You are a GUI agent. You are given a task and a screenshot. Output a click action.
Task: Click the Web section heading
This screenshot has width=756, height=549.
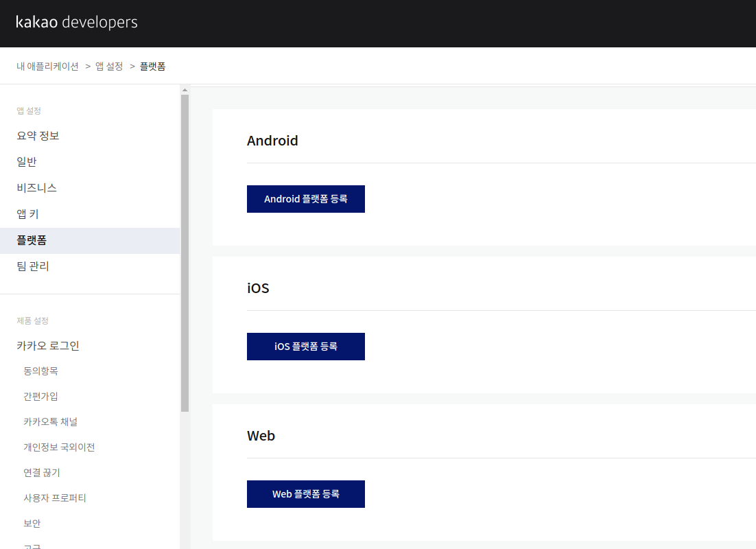click(261, 436)
